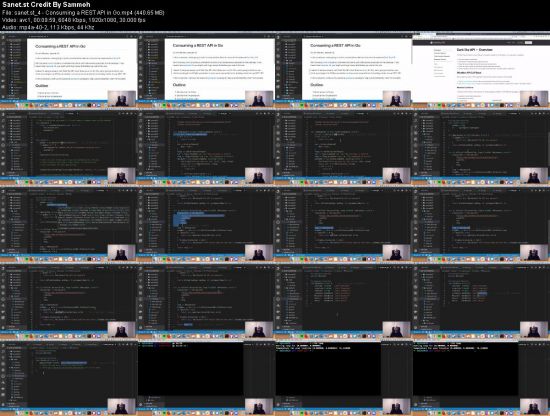Image resolution: width=550 pixels, height=416 pixels.
Task: Open the code frame showing the hover tooltip popup
Action: click(69, 224)
